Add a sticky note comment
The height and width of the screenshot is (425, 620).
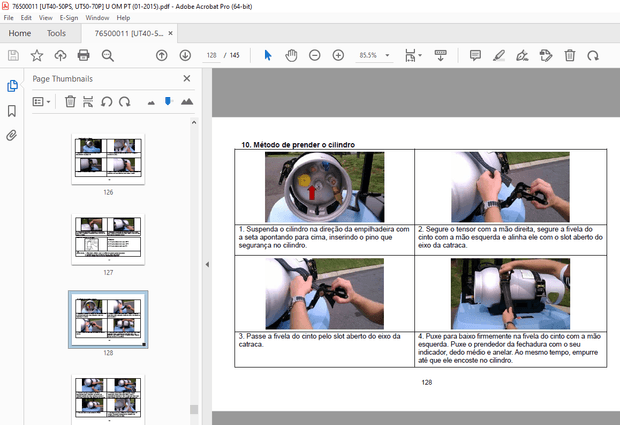point(475,55)
